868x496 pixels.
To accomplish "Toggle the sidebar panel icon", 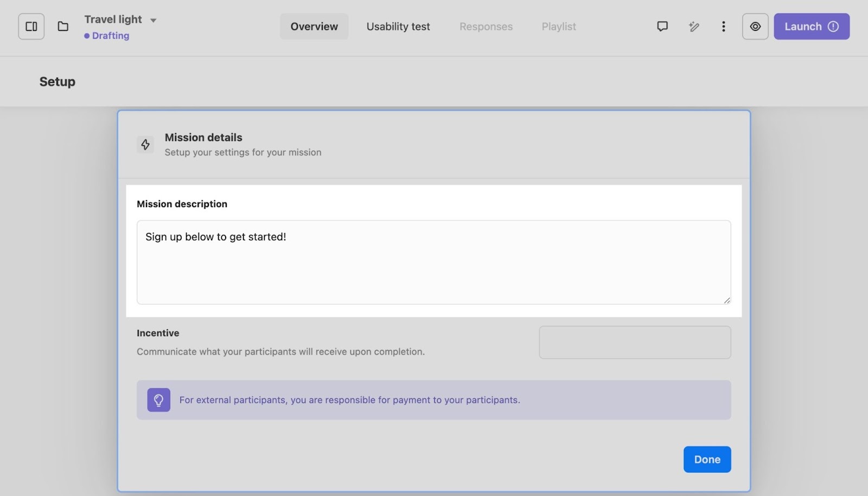I will pos(31,27).
